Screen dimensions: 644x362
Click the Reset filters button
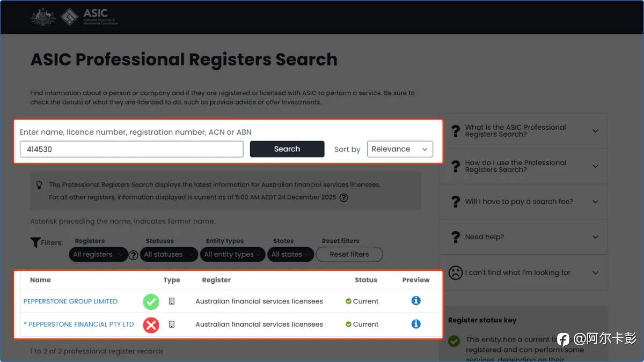pos(349,255)
